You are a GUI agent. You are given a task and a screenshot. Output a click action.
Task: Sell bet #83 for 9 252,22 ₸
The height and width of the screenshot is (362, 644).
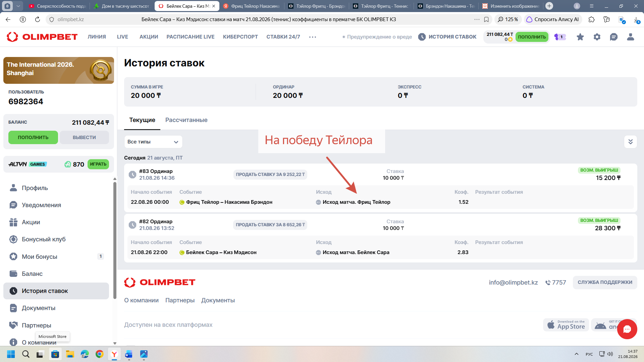coord(270,175)
